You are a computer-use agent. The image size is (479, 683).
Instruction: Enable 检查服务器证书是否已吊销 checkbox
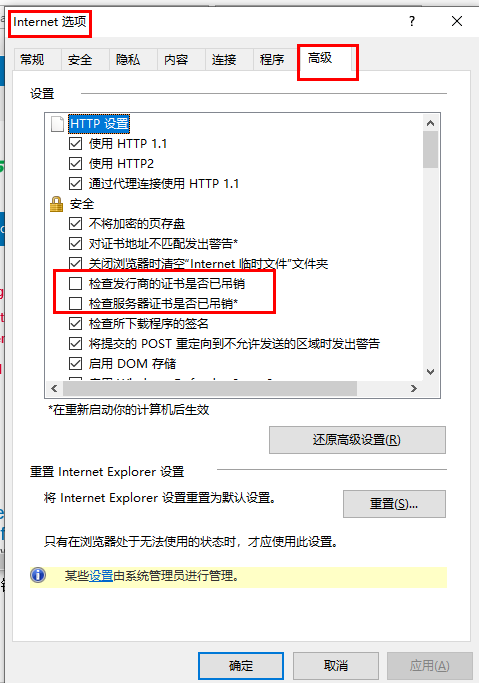(75, 304)
